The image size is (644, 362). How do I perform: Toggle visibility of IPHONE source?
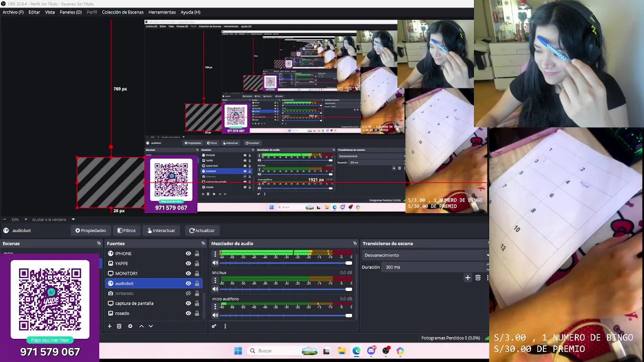[x=188, y=253]
